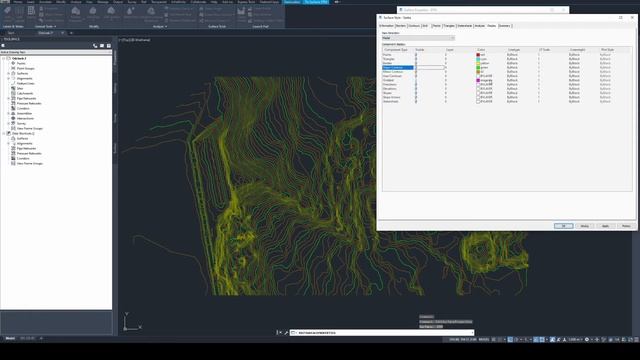This screenshot has width=640, height=360.
Task: Toggle visibility lightbulb for Border component
Action: point(416,63)
